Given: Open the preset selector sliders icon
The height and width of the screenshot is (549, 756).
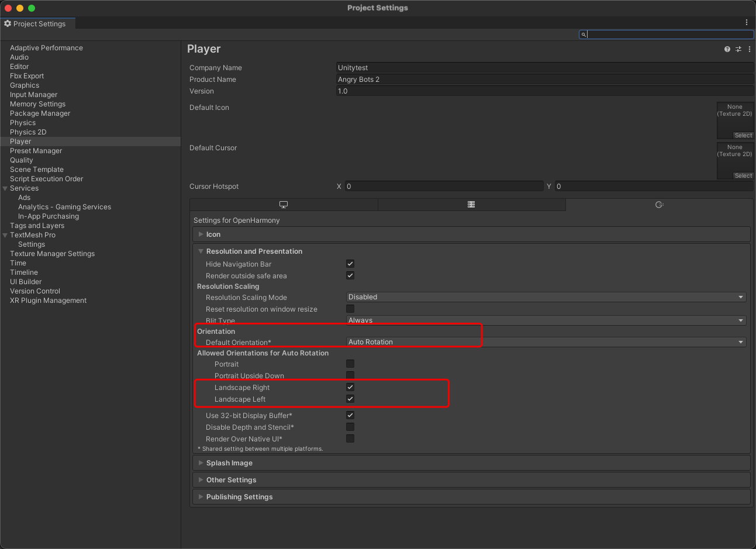Looking at the screenshot, I should tap(738, 50).
